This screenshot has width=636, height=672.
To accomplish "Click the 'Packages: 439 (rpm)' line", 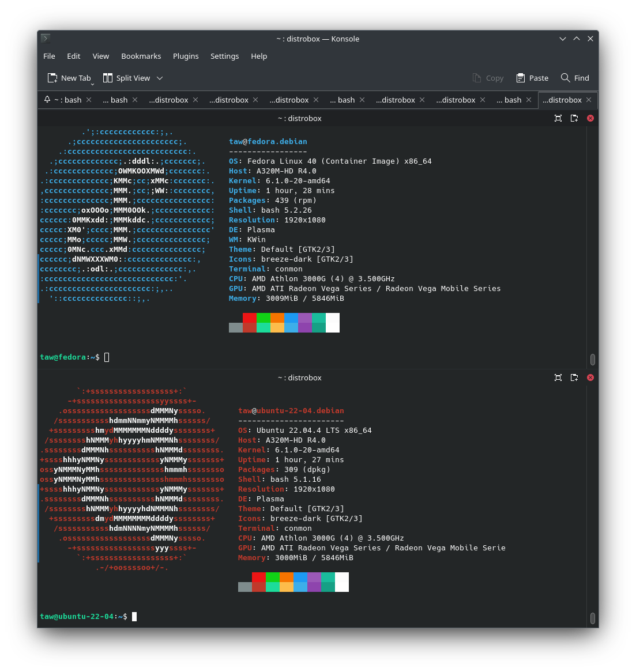I will pos(273,200).
